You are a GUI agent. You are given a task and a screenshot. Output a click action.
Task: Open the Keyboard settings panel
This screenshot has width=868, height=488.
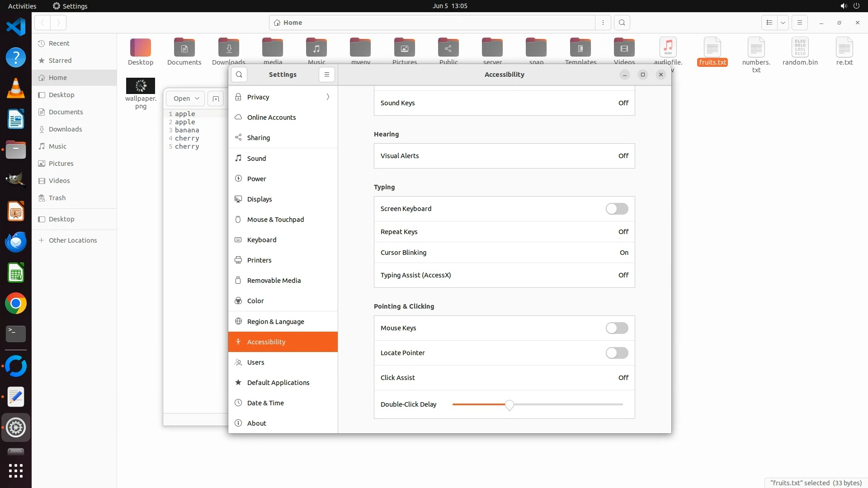(x=262, y=240)
